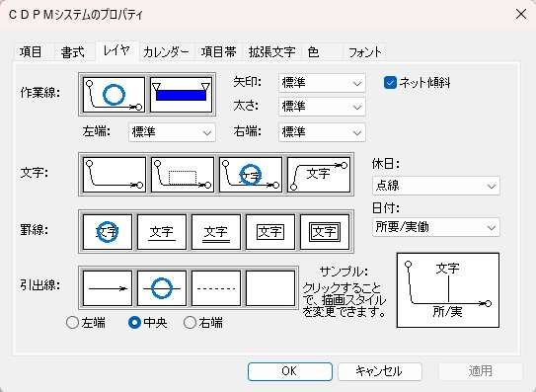Select the single underline 罫線 style
536x392 pixels.
coord(162,232)
